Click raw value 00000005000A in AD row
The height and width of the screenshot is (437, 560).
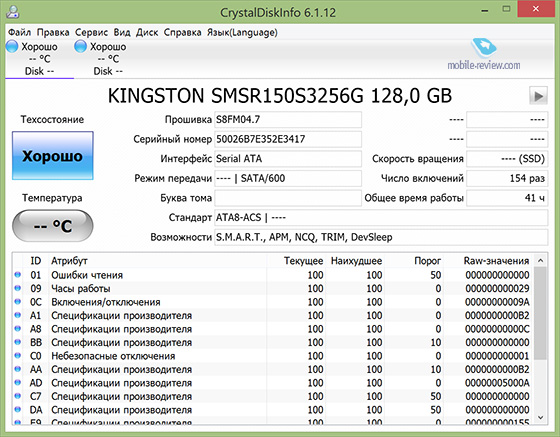pos(497,383)
